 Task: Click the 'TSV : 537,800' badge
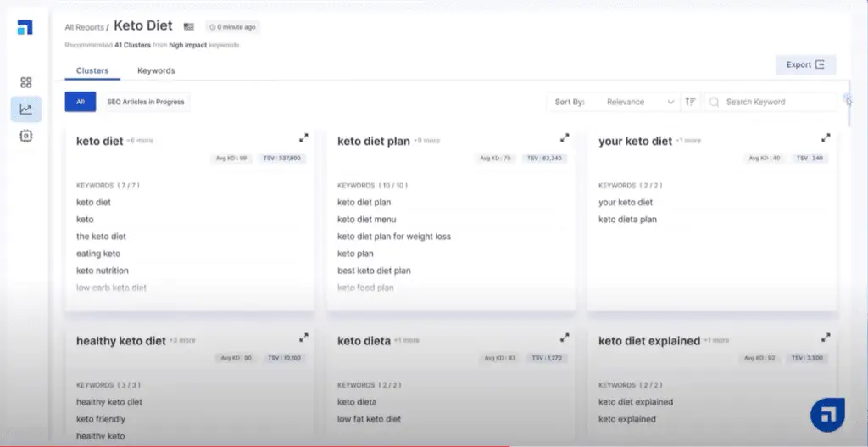click(281, 159)
